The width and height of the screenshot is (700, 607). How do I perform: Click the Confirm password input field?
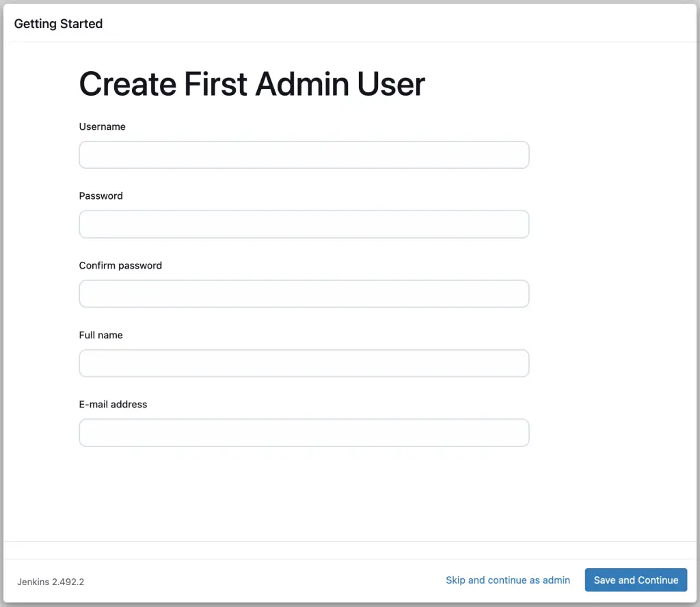pyautogui.click(x=304, y=293)
